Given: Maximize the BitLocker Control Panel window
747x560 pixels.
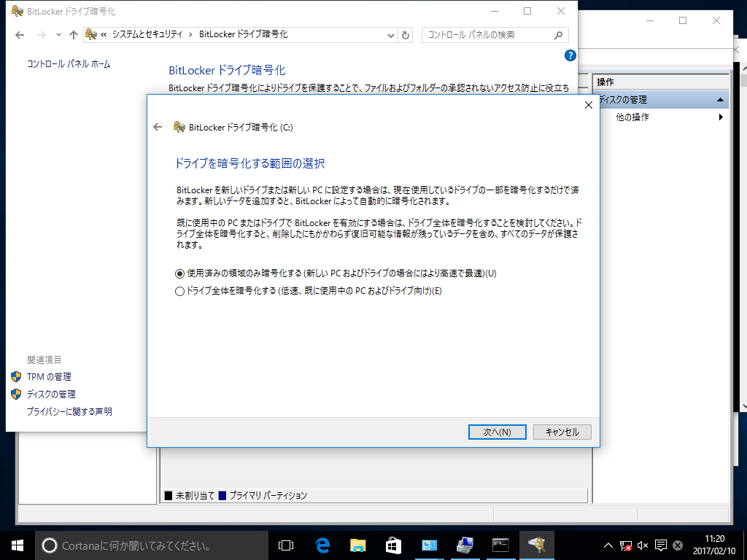Looking at the screenshot, I should (527, 11).
